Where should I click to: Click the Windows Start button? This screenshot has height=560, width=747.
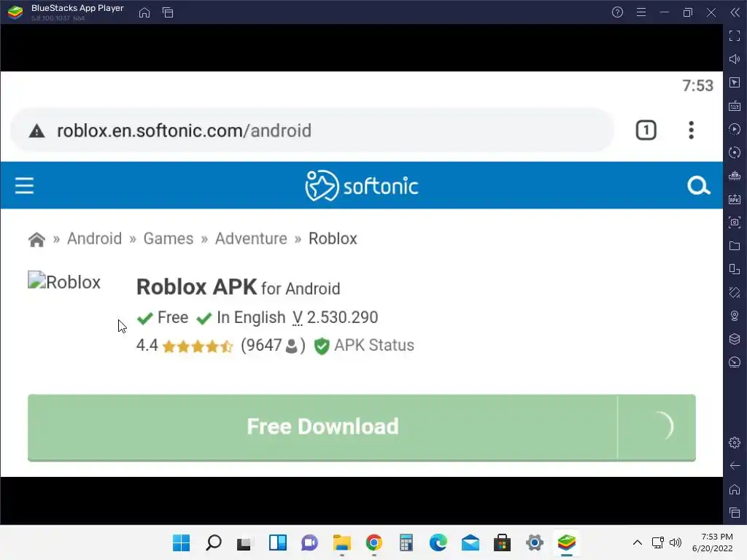coord(181,542)
